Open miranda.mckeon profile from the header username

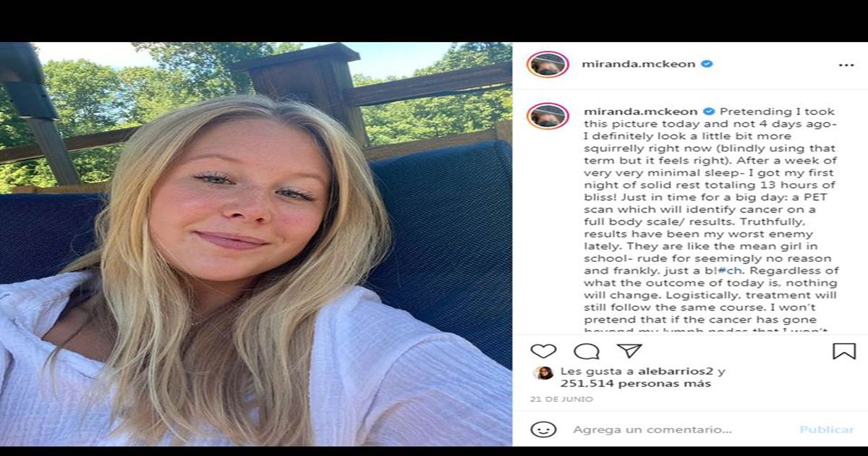tap(639, 64)
